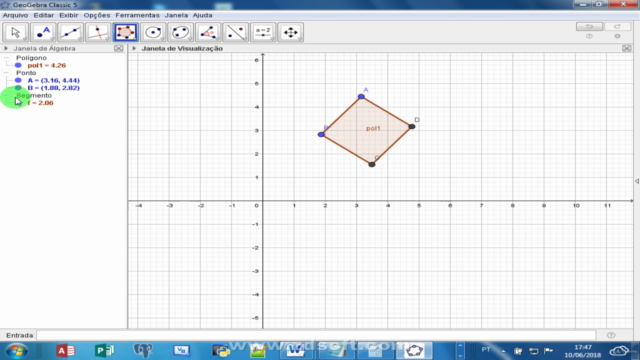The width and height of the screenshot is (640, 360).
Task: Click the Undo button
Action: [589, 27]
